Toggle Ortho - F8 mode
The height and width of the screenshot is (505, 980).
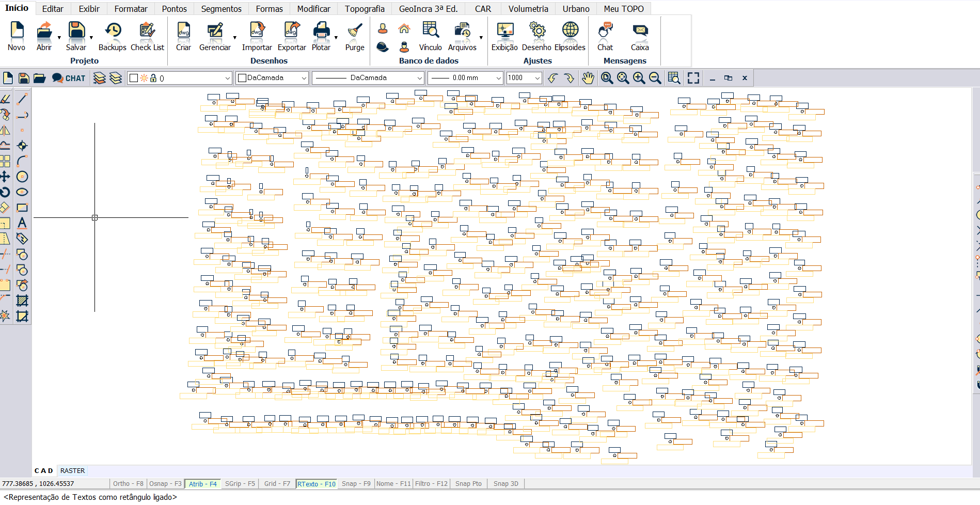tap(128, 484)
